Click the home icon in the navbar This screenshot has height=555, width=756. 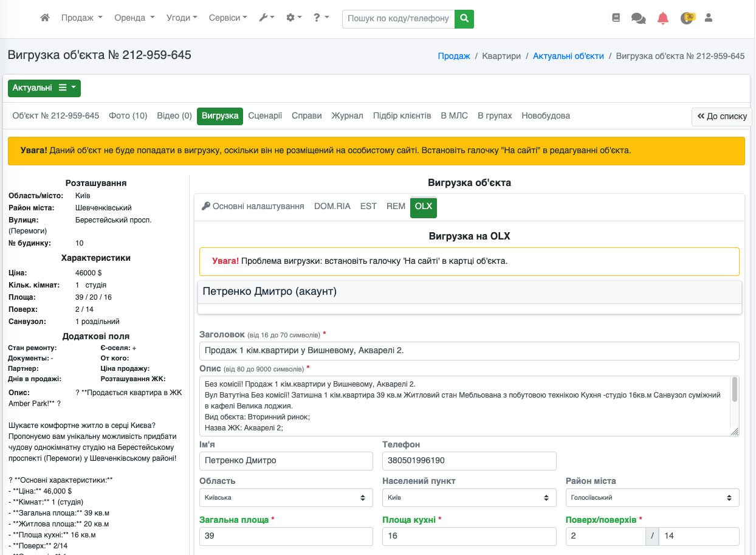click(44, 18)
